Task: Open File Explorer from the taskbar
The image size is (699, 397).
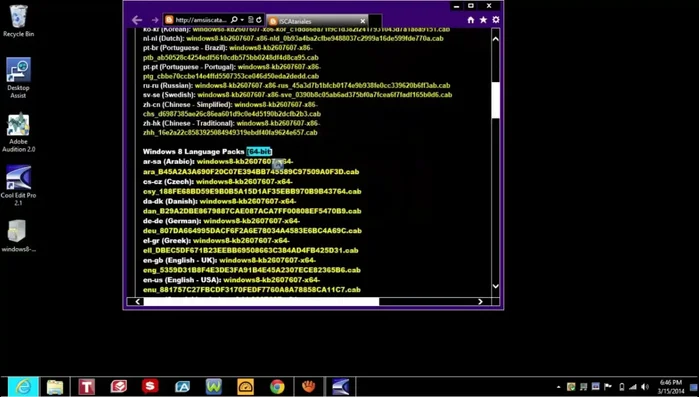Action: click(x=55, y=386)
